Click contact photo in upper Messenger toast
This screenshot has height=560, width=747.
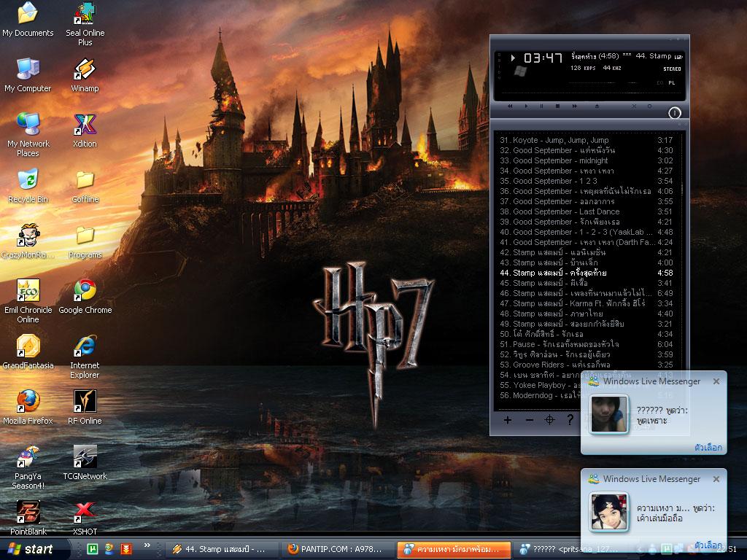click(609, 414)
